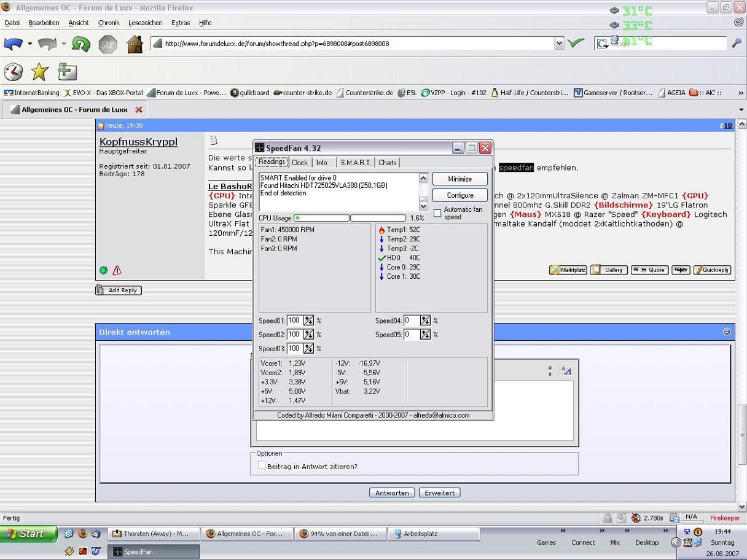Adjust Speed04 spinner arrows in SpeedFan
This screenshot has height=560, width=747.
(425, 321)
